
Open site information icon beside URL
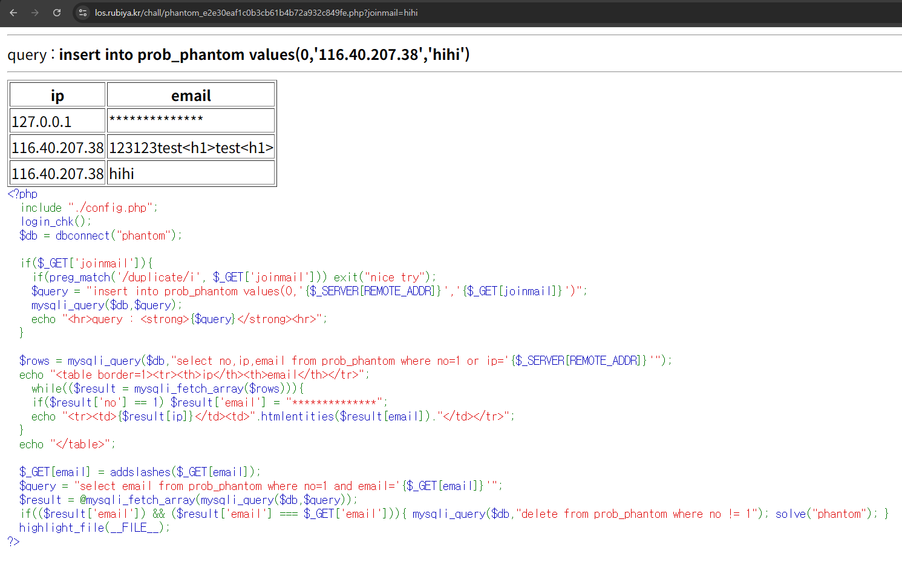click(83, 13)
